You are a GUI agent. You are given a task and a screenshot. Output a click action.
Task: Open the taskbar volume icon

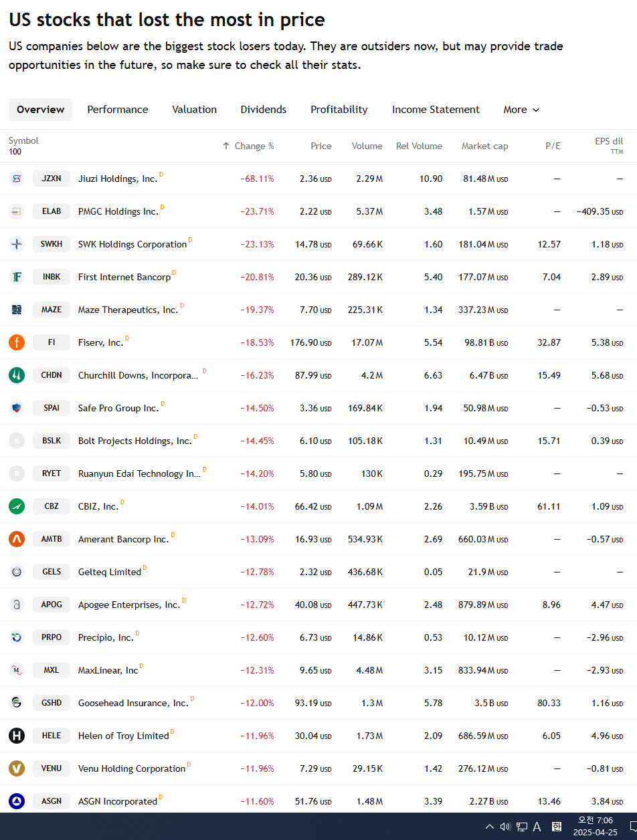505,827
